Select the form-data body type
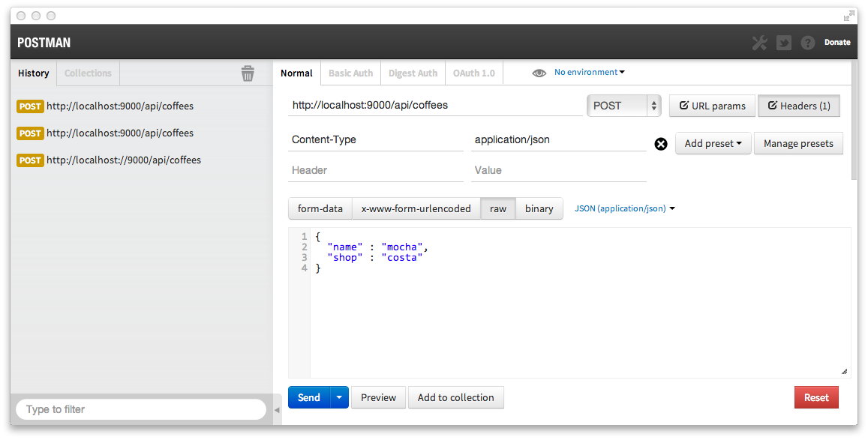The height and width of the screenshot is (440, 868). (x=320, y=208)
